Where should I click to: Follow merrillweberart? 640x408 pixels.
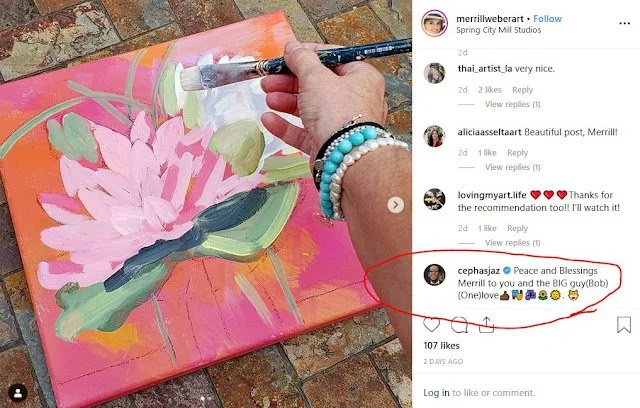547,19
